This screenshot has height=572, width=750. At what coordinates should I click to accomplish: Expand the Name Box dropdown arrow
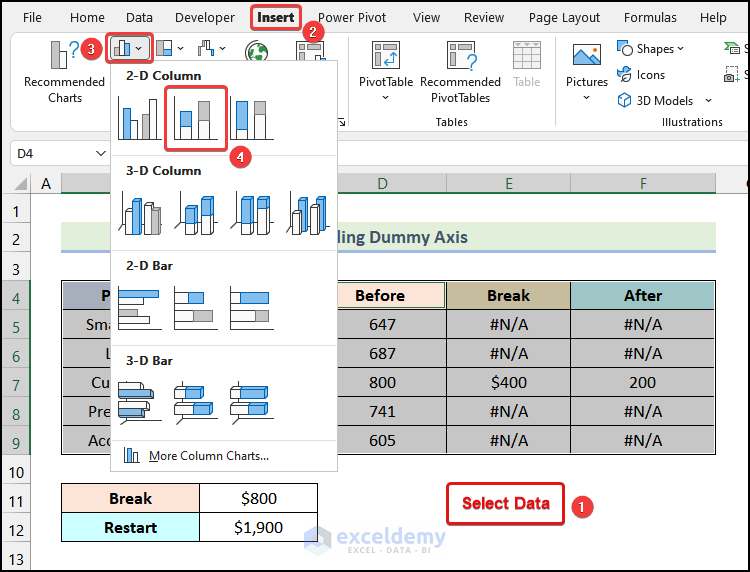[100, 154]
